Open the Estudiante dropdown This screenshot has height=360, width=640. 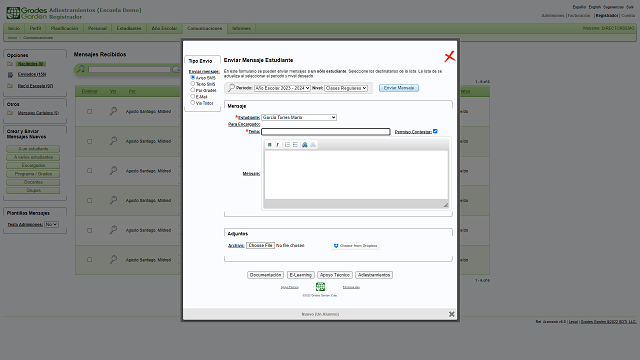point(299,117)
